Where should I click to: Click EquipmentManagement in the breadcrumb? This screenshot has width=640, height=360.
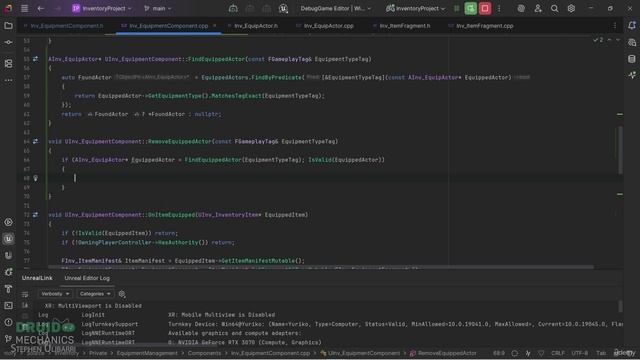tap(147, 353)
